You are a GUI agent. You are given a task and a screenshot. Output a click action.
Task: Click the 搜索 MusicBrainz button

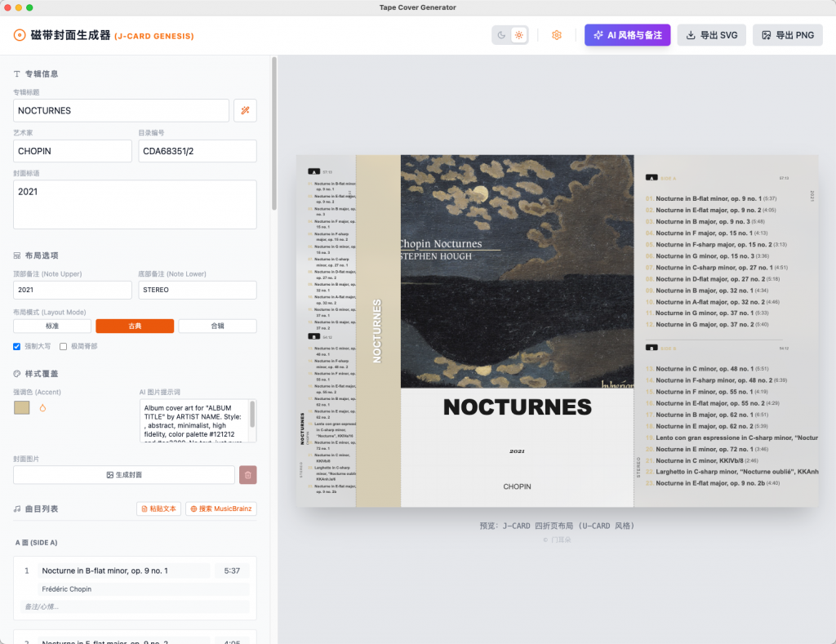click(221, 509)
